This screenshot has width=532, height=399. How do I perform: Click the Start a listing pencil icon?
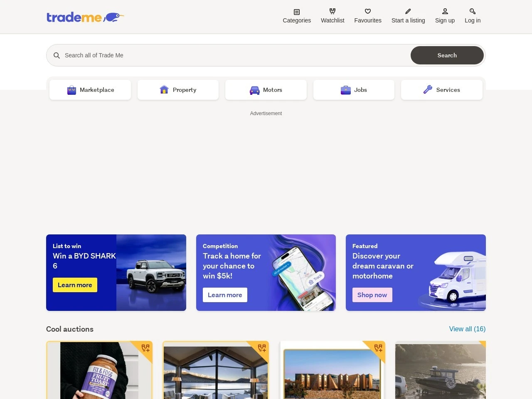[x=408, y=12]
